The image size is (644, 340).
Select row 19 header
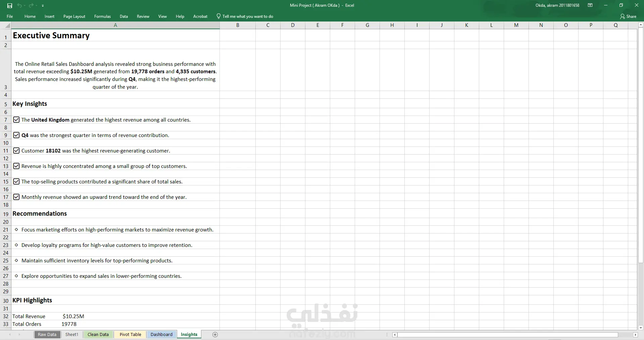tap(6, 214)
